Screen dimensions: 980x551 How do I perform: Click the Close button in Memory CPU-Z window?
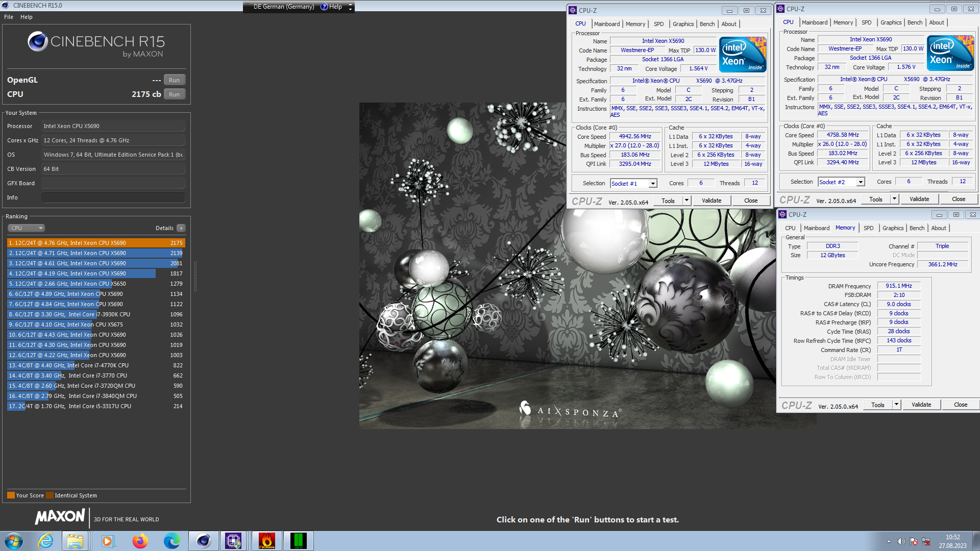961,405
